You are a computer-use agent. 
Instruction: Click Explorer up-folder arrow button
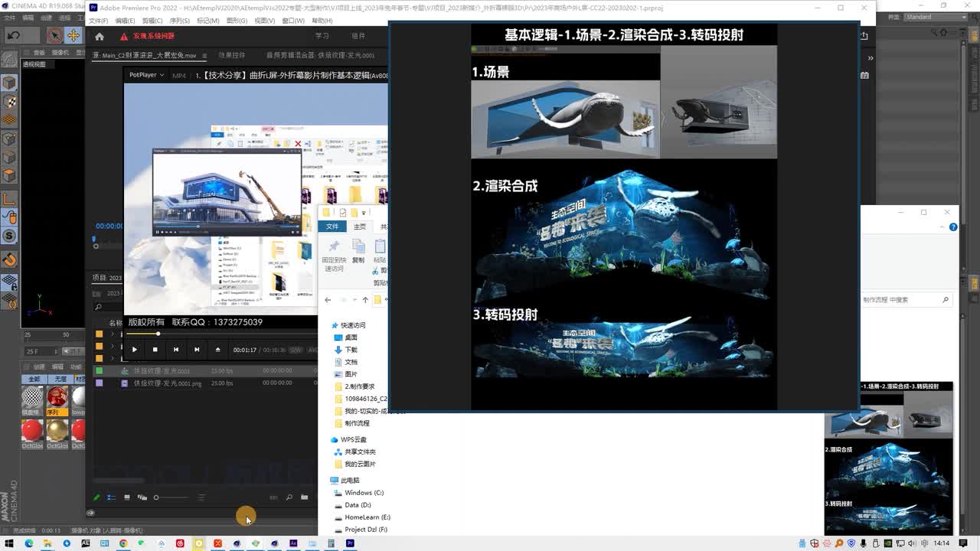coord(365,300)
